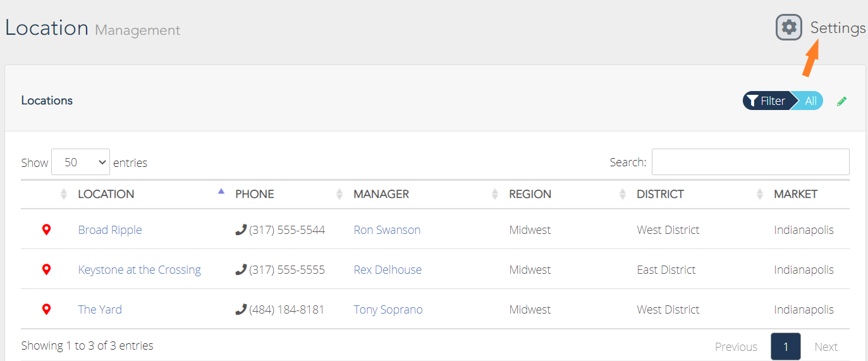
Task: Open manager Ron Swanson's link
Action: 387,229
